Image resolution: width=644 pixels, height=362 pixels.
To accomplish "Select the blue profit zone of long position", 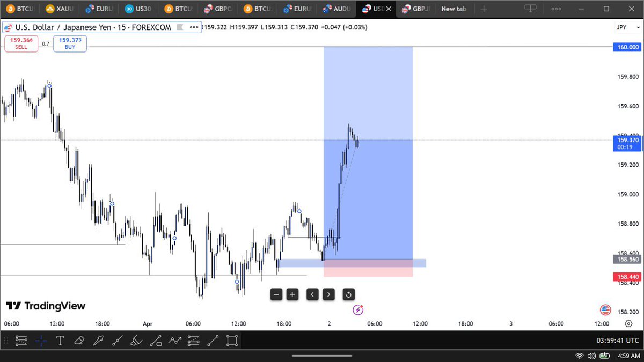I will pyautogui.click(x=368, y=153).
